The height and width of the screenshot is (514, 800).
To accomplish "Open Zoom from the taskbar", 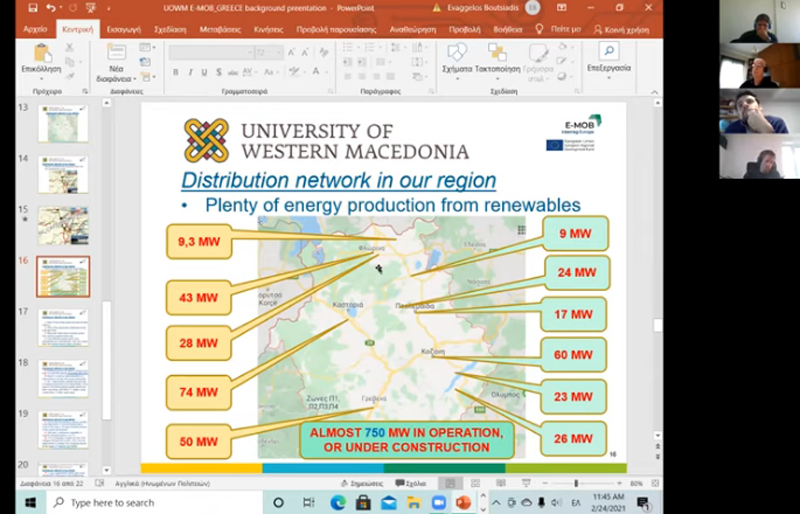I will [439, 503].
